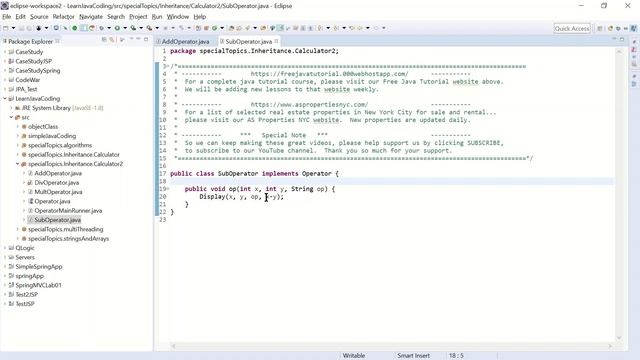Viewport: 640px width, 360px height.
Task: Select DivOperator.java in Package Explorer
Action: (56, 182)
